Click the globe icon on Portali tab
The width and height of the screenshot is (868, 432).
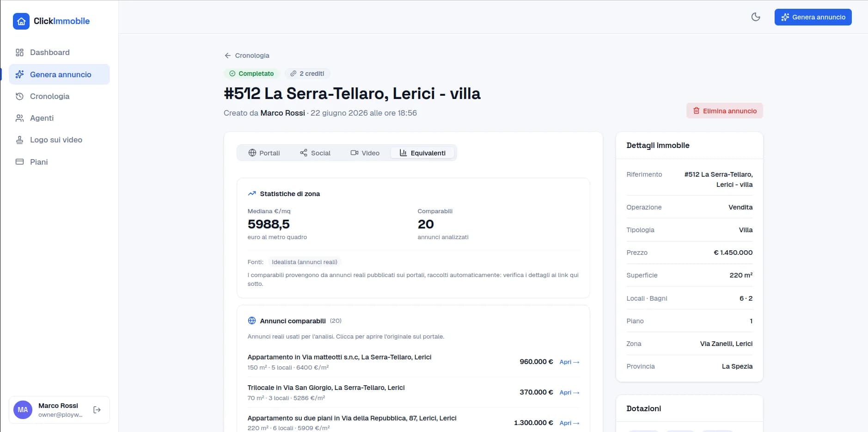point(252,153)
